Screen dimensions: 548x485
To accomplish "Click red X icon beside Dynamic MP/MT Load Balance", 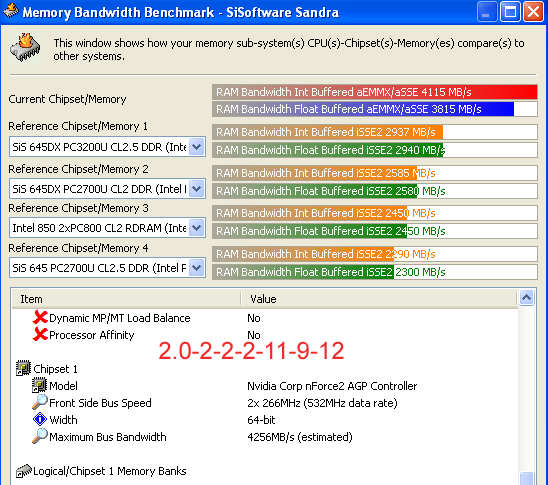I will coord(40,317).
